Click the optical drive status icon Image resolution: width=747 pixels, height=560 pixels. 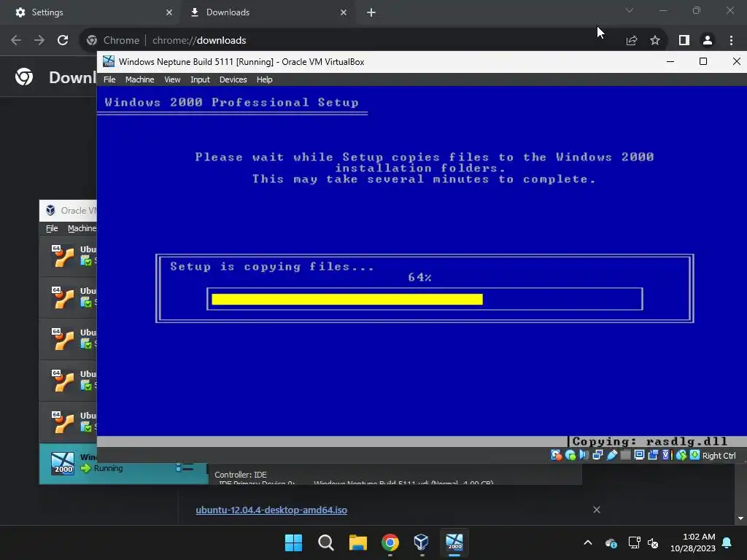click(570, 455)
